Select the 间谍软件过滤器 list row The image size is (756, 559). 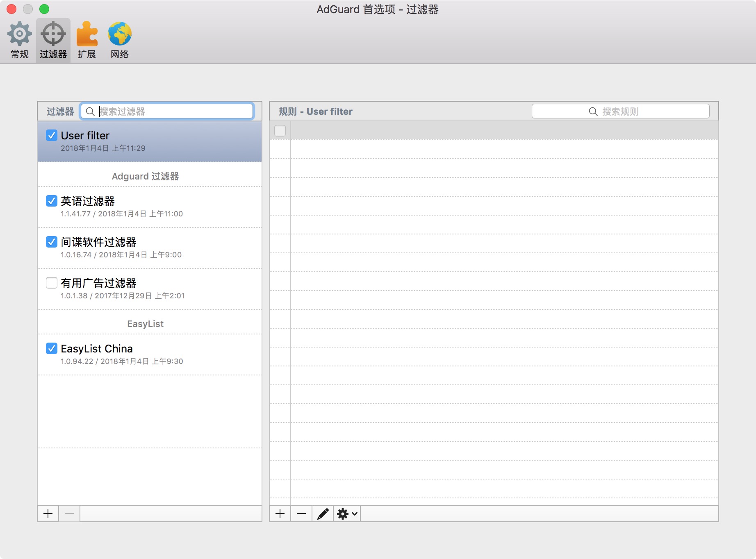[150, 248]
